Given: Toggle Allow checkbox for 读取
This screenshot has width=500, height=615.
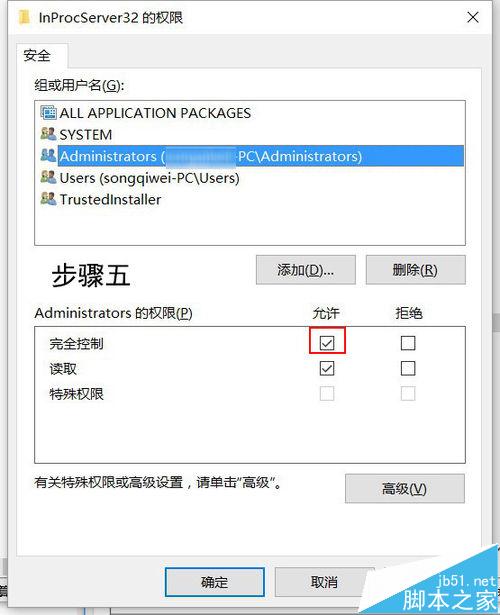Looking at the screenshot, I should click(327, 368).
